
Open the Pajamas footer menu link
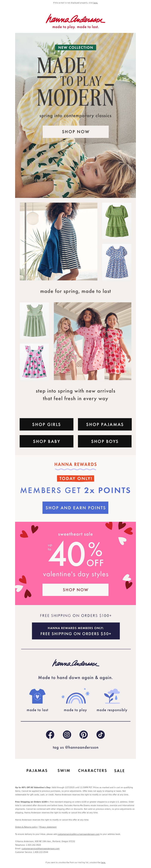pyautogui.click(x=37, y=771)
